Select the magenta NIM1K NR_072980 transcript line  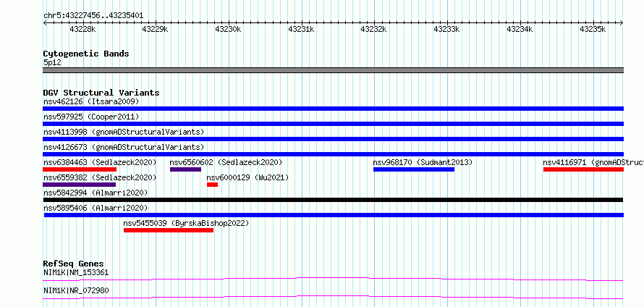tap(334, 297)
